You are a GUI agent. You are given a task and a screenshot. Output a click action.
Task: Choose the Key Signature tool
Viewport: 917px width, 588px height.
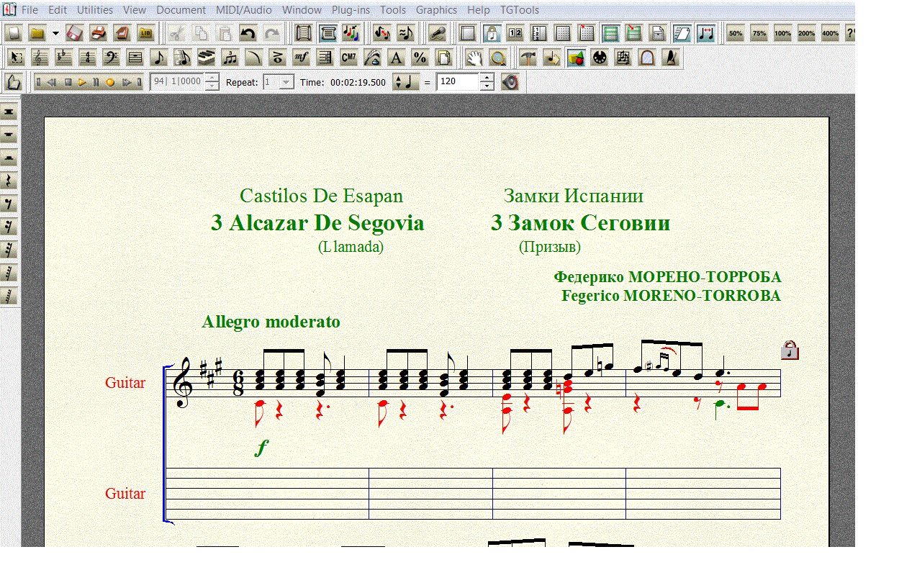point(64,58)
